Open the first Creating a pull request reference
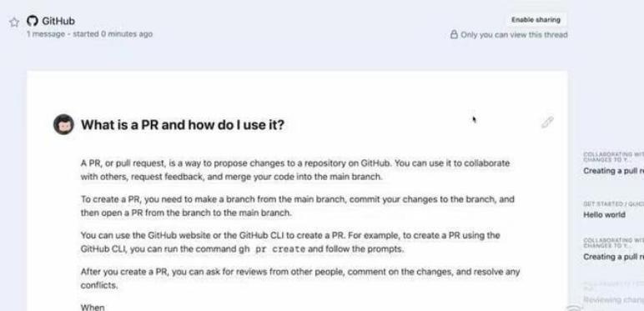Viewport: 644px width, 311px height. point(614,171)
